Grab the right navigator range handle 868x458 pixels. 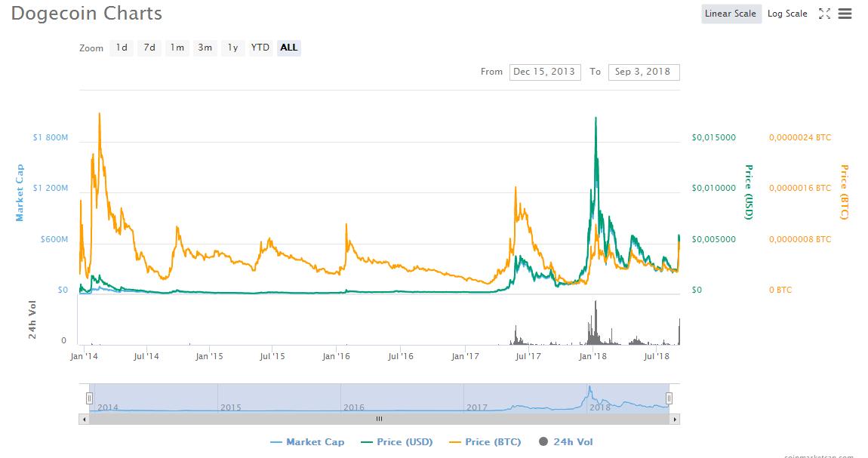(669, 398)
